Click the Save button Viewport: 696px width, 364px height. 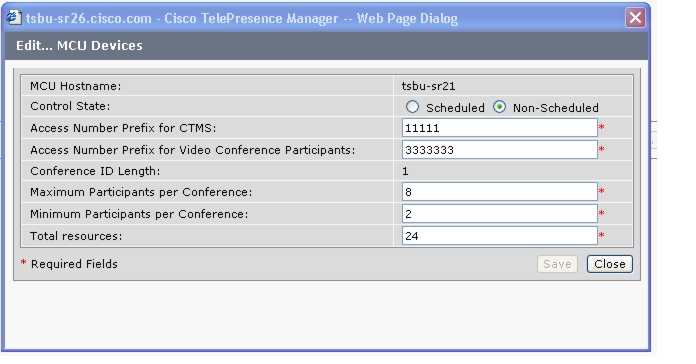point(557,264)
